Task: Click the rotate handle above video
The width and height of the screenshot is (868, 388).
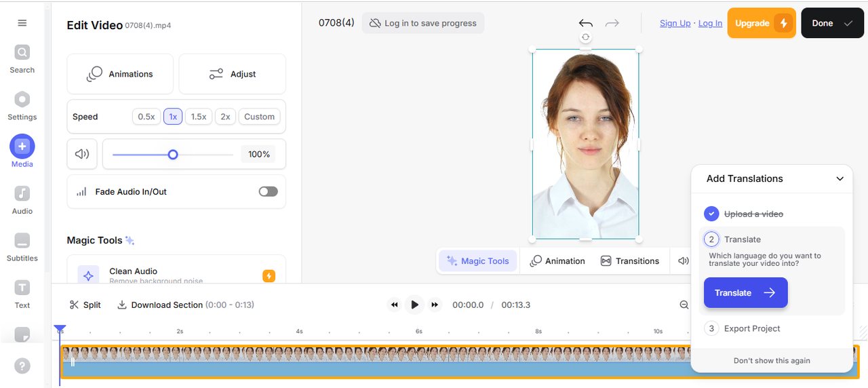Action: click(586, 37)
